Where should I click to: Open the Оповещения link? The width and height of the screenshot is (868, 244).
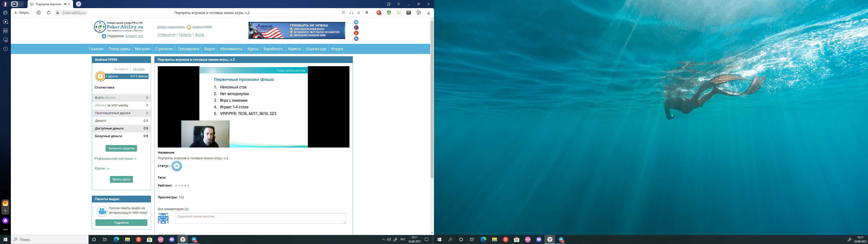point(166,35)
